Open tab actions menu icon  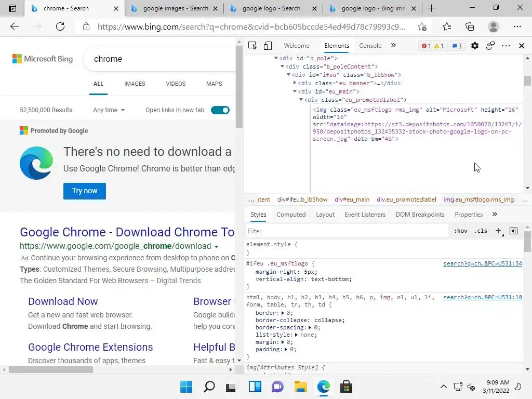coord(12,8)
